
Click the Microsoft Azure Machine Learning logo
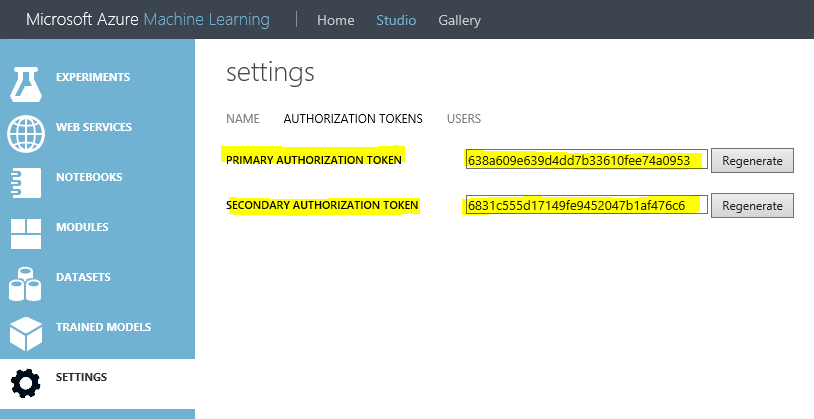coord(147,20)
